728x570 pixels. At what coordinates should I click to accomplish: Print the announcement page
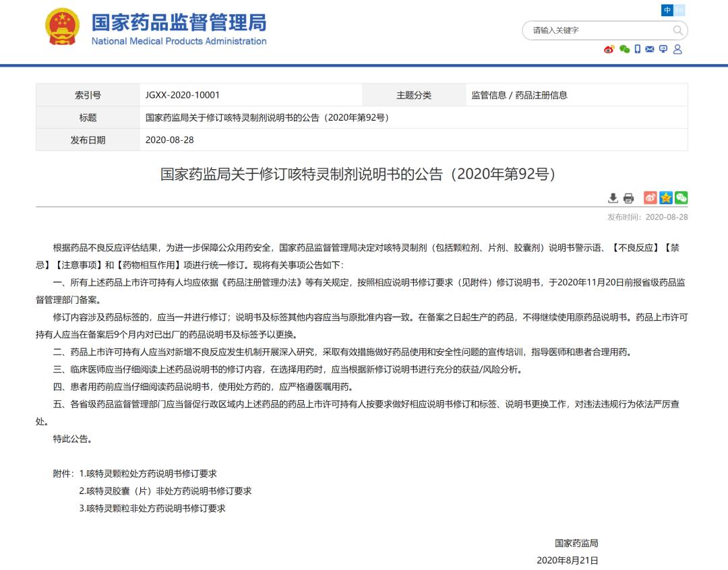coord(629,197)
